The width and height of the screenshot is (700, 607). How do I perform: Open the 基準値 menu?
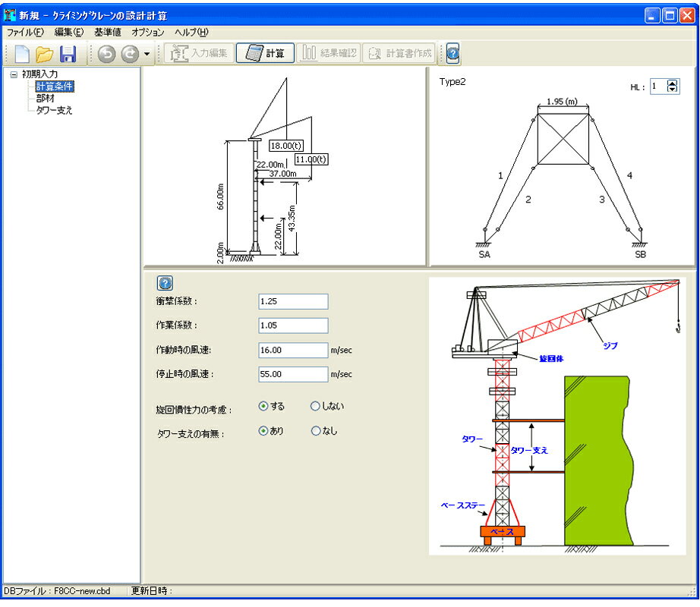point(108,32)
